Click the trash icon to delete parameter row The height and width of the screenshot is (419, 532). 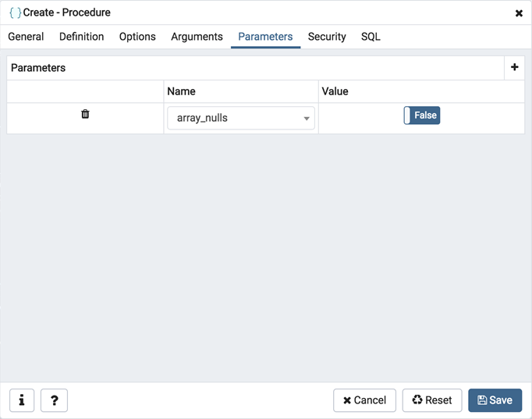point(85,114)
